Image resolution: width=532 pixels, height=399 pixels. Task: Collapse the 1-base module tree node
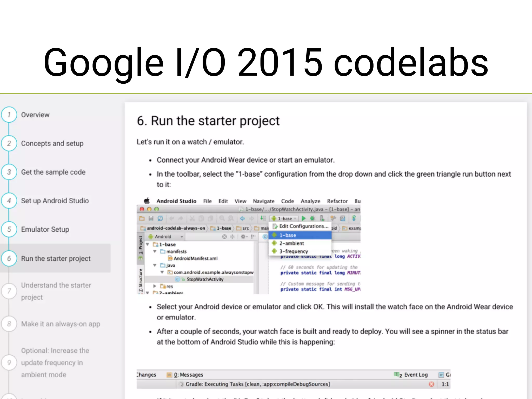(x=148, y=244)
